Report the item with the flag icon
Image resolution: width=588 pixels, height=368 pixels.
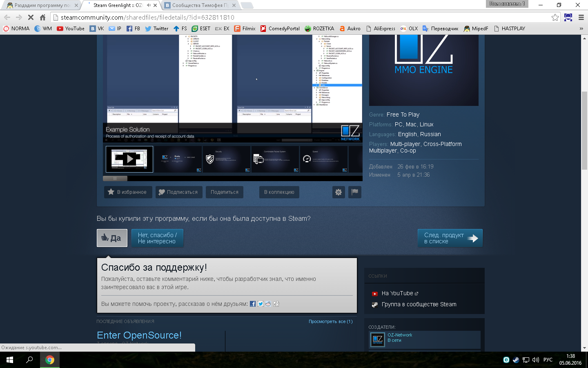355,192
